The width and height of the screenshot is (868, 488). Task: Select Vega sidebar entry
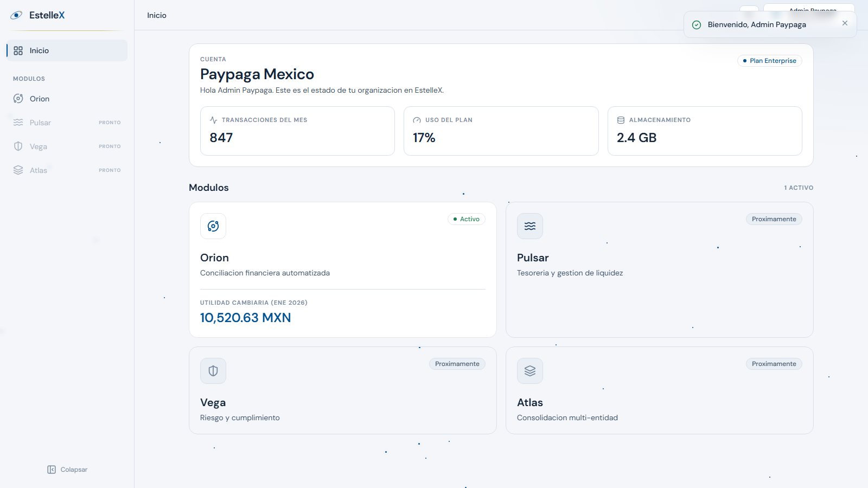click(x=67, y=146)
